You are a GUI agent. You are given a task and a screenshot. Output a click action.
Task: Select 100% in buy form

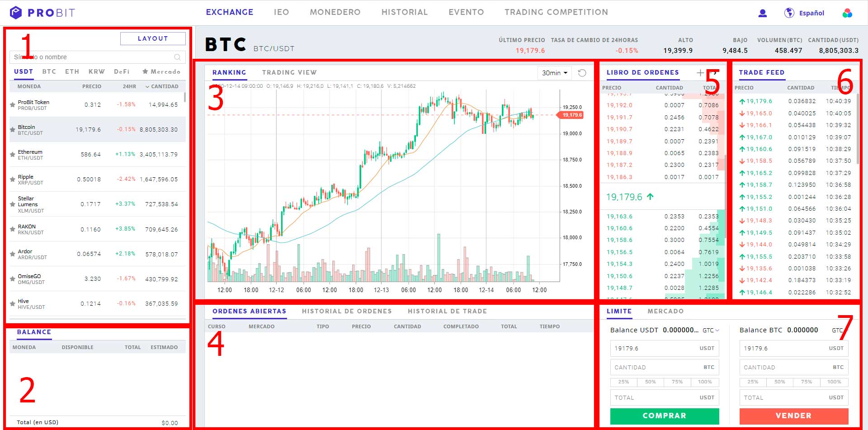pos(705,382)
